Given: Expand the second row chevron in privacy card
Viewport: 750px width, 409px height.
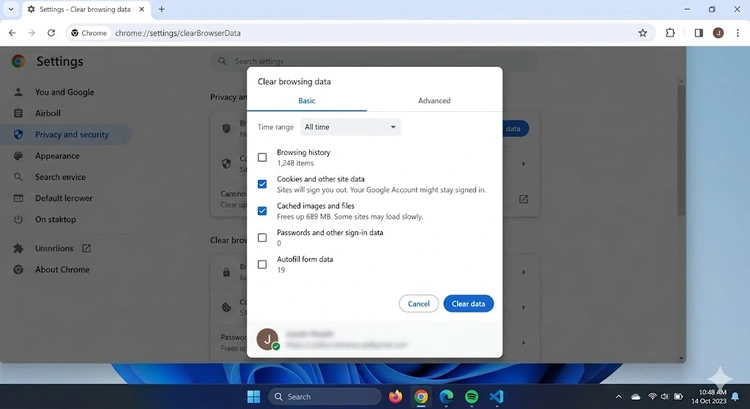Looking at the screenshot, I should coord(523,164).
